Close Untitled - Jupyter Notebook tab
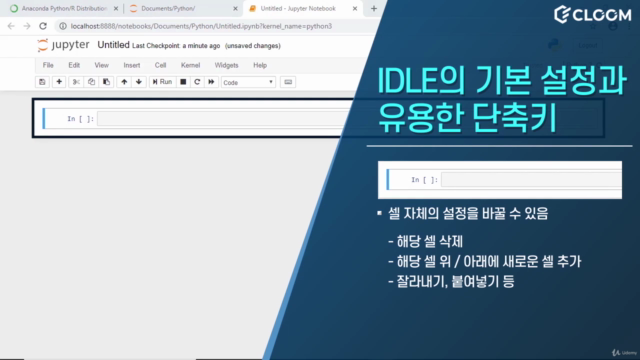Screen dimensions: 640x360 (x=355, y=9)
